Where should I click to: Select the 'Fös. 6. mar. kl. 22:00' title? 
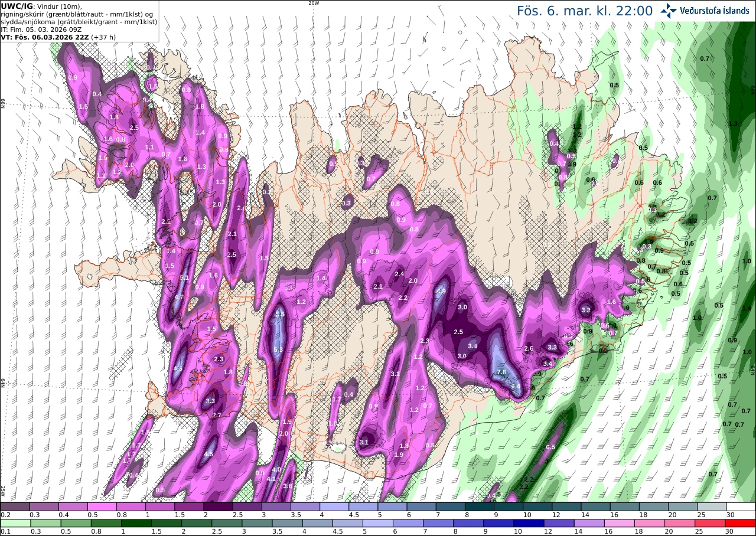[x=585, y=11]
